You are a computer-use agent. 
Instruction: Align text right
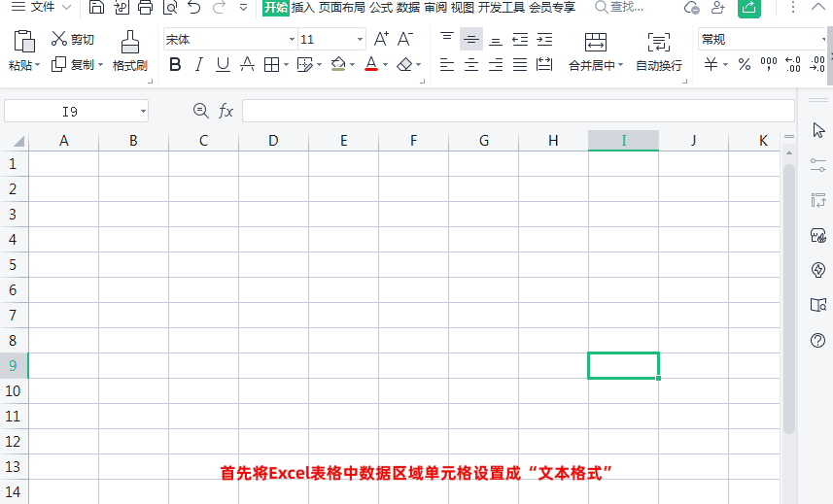(496, 65)
